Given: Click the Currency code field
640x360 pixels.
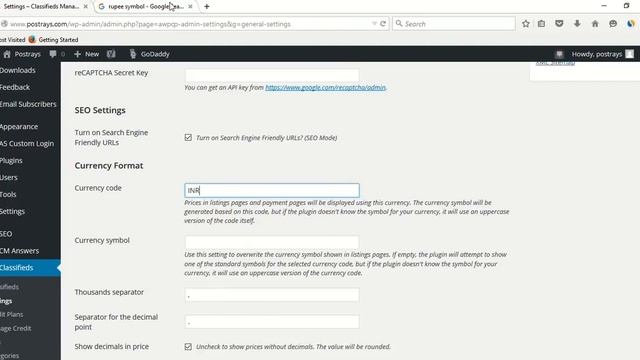Looking at the screenshot, I should [272, 191].
